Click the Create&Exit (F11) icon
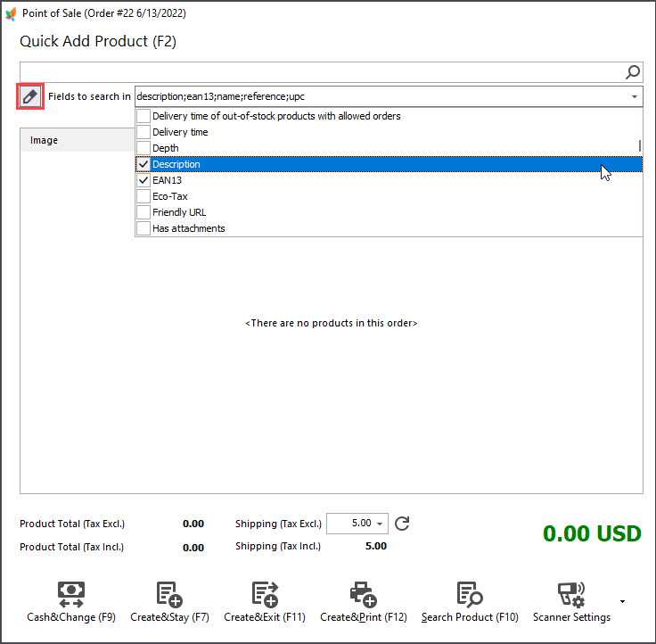 266,595
